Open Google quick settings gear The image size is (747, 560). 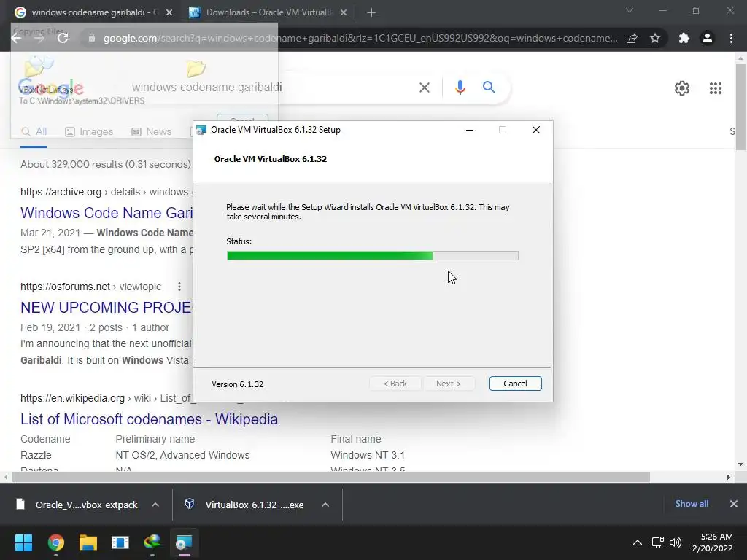682,88
